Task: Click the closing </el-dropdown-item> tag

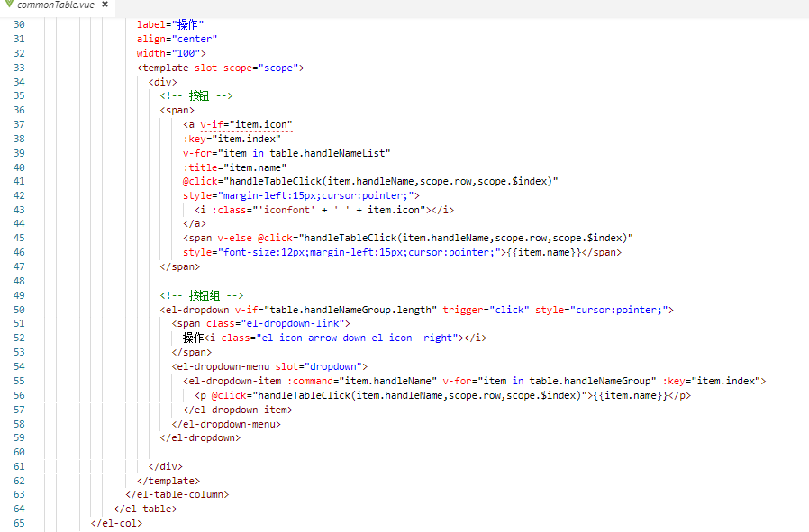Action: (238, 410)
